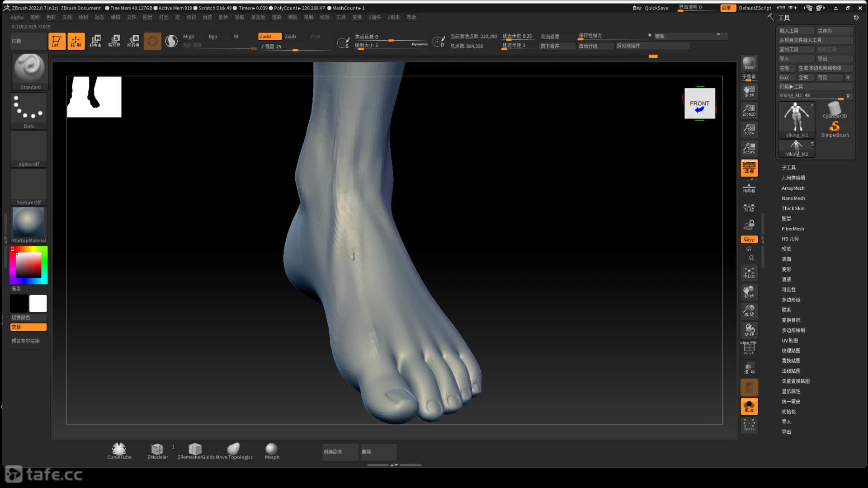The height and width of the screenshot is (488, 868).
Task: Click the local symmetry (对称) icon
Action: [x=749, y=207]
